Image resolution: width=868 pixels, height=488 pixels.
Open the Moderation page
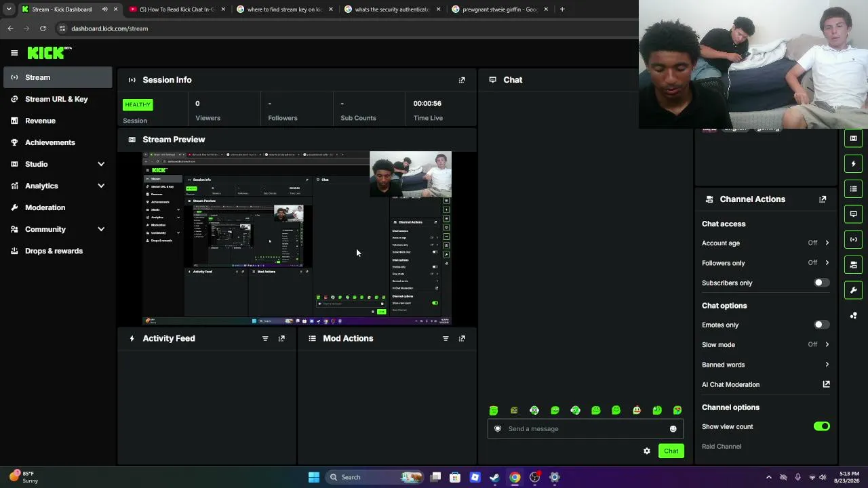pos(58,207)
